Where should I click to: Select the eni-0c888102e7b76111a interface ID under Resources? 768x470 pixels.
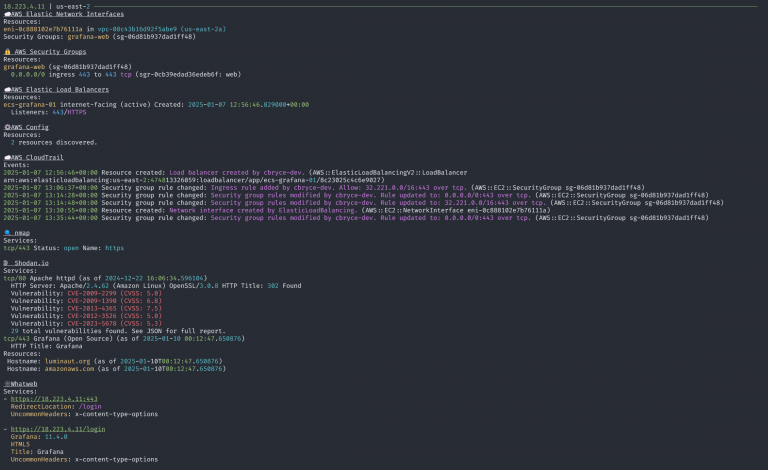tap(43, 29)
